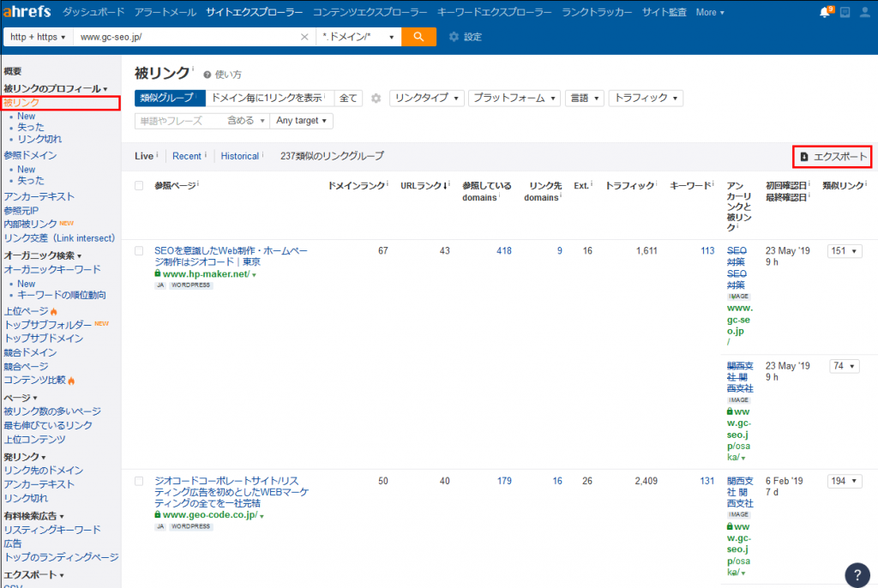The width and height of the screenshot is (878, 588).
Task: Open コンテンツ比較 in the sidebar
Action: (34, 380)
